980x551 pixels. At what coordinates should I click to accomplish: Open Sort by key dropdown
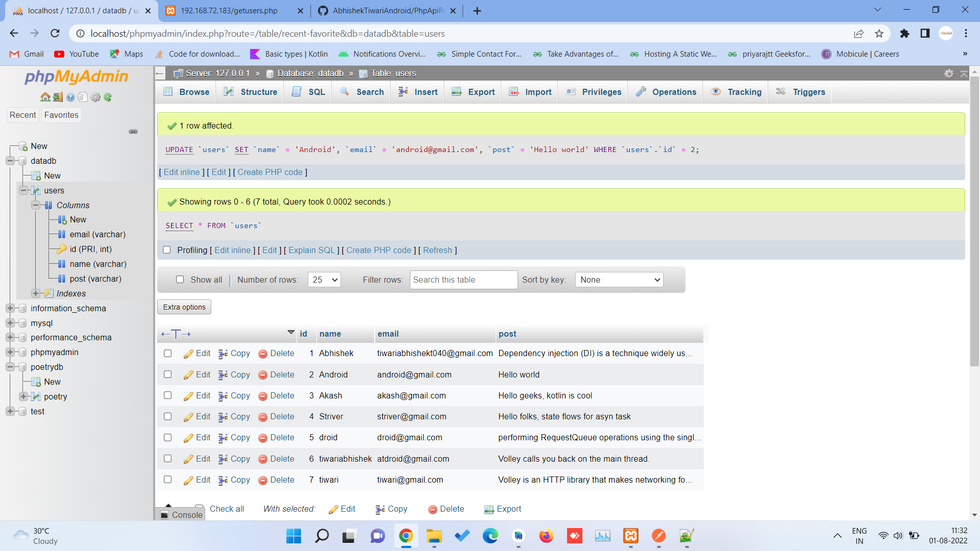tap(619, 280)
